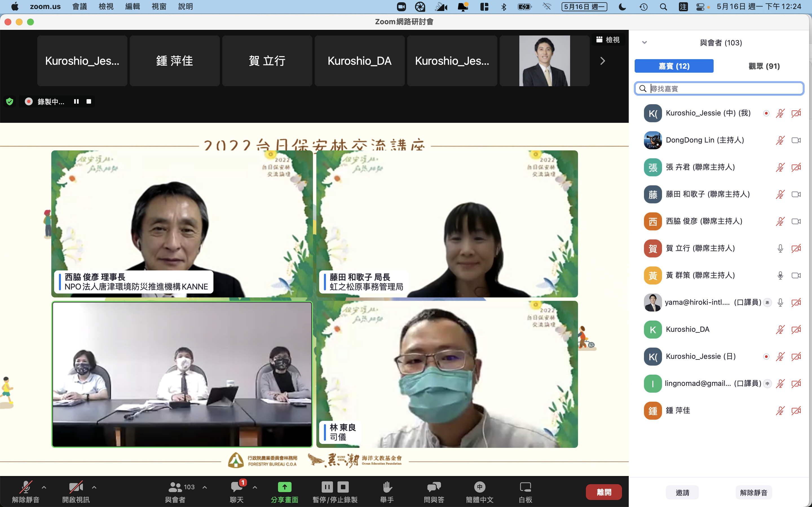Click the 邀請 invite button

[x=682, y=492]
